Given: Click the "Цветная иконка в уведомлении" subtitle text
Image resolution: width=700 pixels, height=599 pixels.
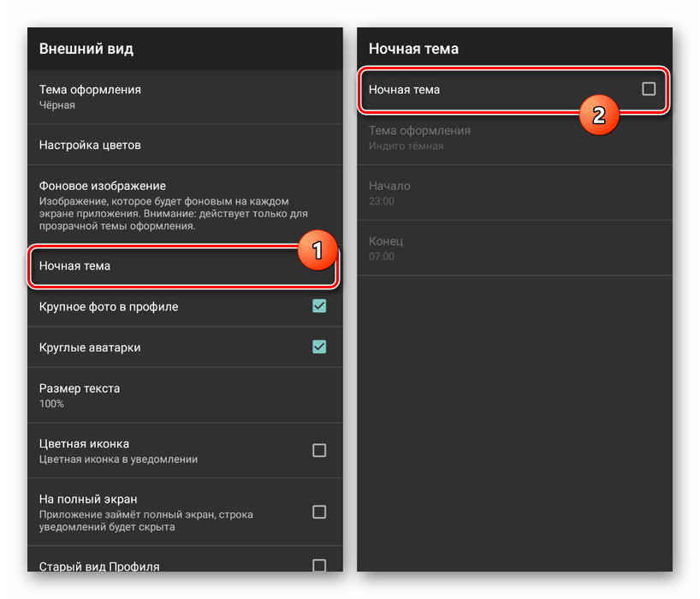Looking at the screenshot, I should pos(118,459).
